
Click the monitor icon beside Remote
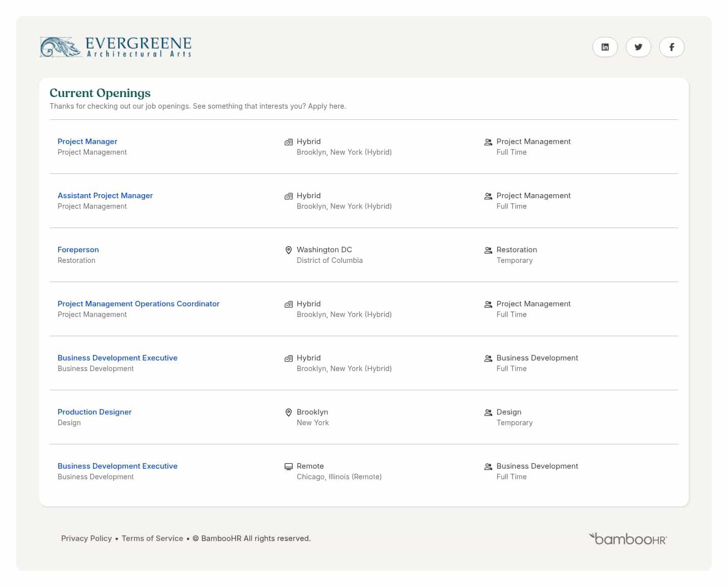[x=289, y=467]
